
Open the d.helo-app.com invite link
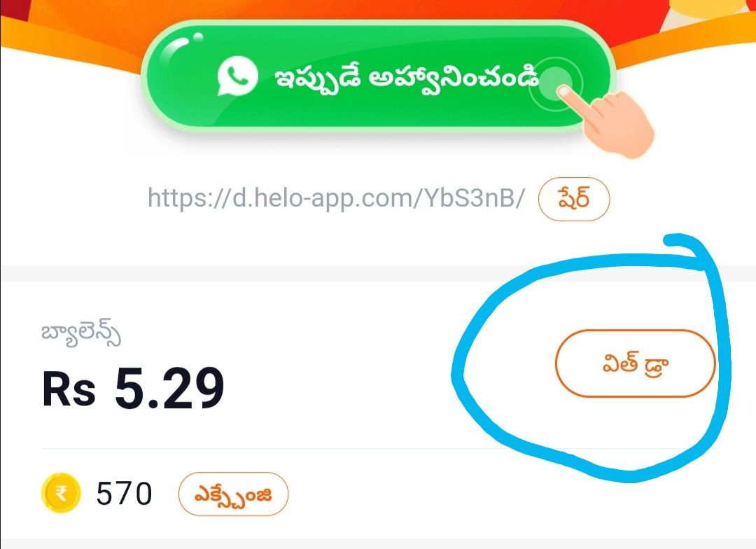click(336, 197)
